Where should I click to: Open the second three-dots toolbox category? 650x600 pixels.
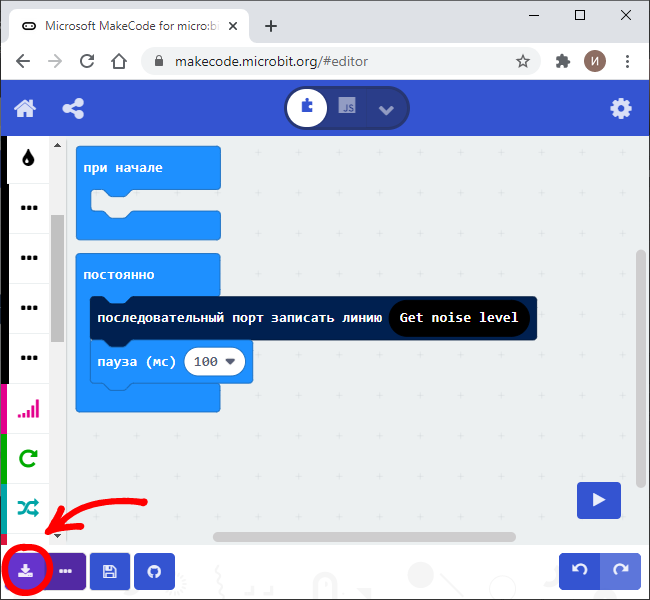[29, 258]
